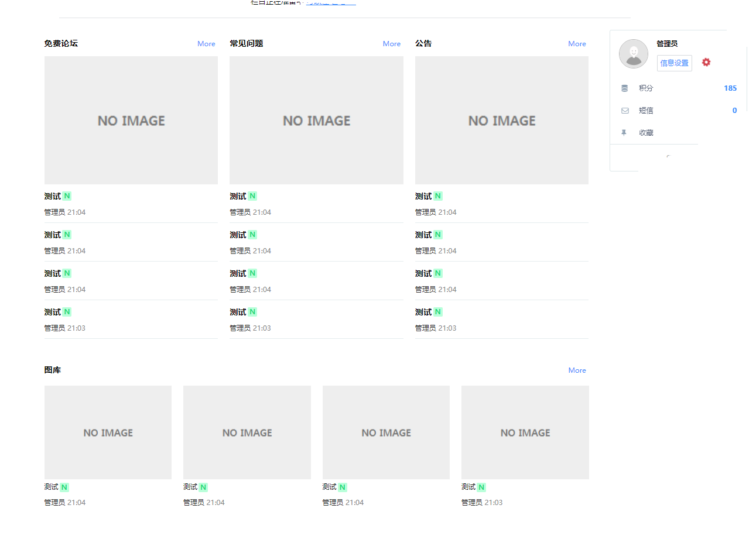Viewport: 756px width, 546px height.
Task: Click the 公告 NO IMAGE thumbnail
Action: coord(501,121)
